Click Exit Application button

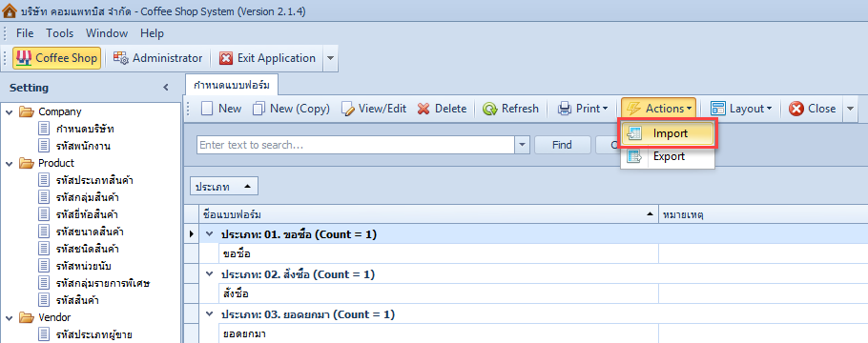point(267,58)
